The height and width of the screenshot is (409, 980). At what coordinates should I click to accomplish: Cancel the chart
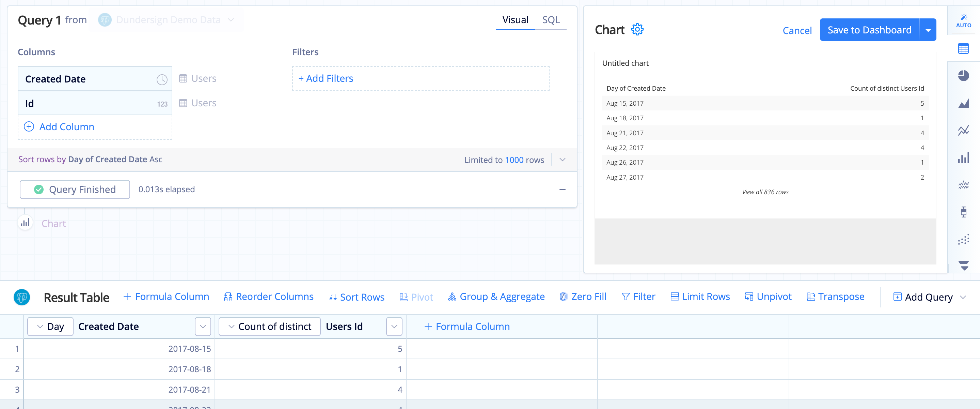point(797,30)
